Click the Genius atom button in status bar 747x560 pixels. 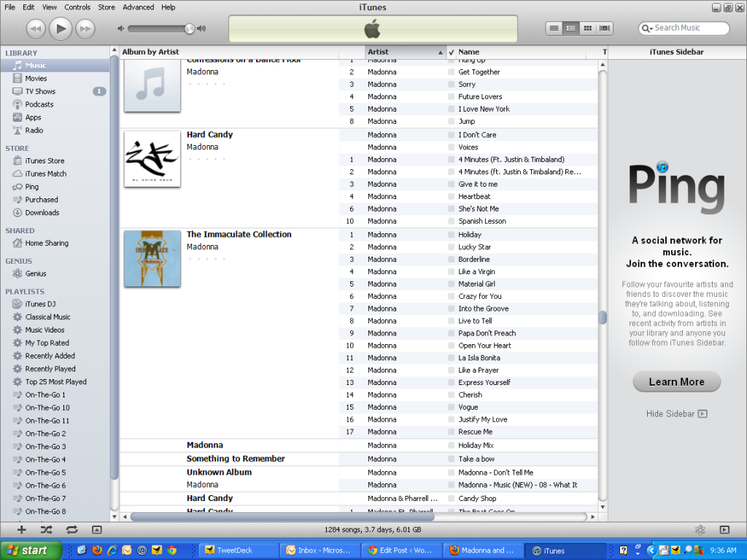(700, 529)
